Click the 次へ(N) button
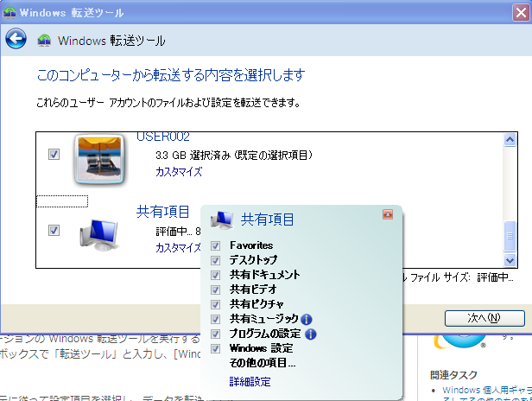 click(x=484, y=318)
